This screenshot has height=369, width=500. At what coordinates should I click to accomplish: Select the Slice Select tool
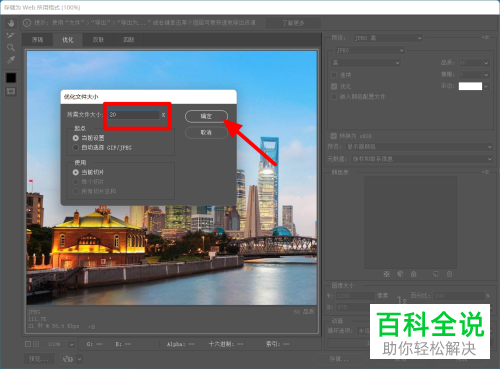pos(11,35)
